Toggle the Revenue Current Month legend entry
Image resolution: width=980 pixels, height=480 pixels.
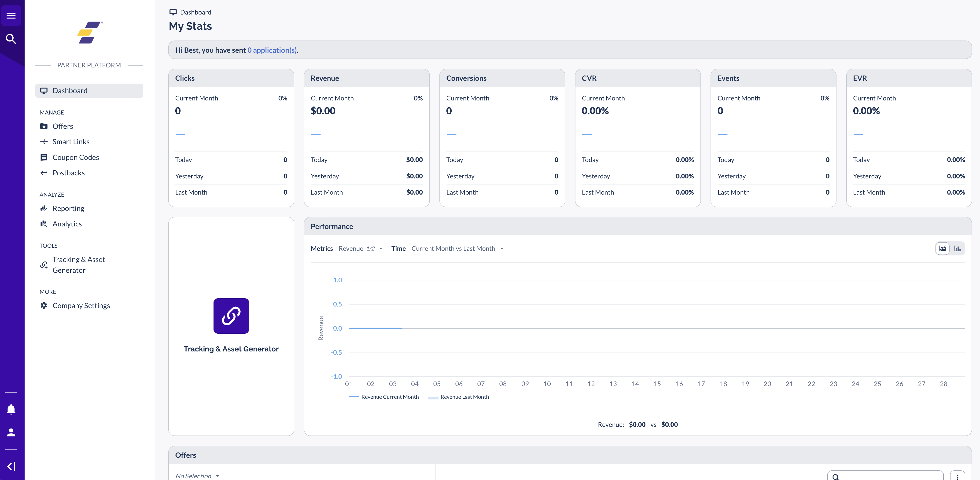click(x=383, y=397)
